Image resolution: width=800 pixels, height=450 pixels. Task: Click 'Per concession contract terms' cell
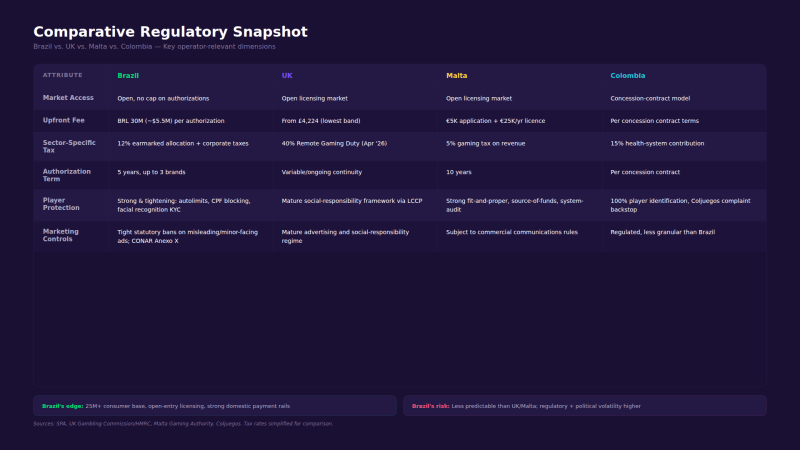click(655, 121)
